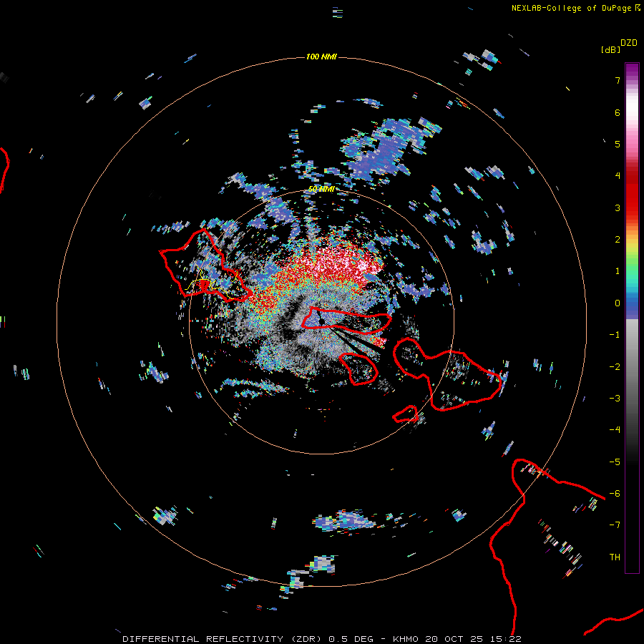This screenshot has width=644, height=644.
Task: Click the -5 dB scale value
Action: (615, 462)
